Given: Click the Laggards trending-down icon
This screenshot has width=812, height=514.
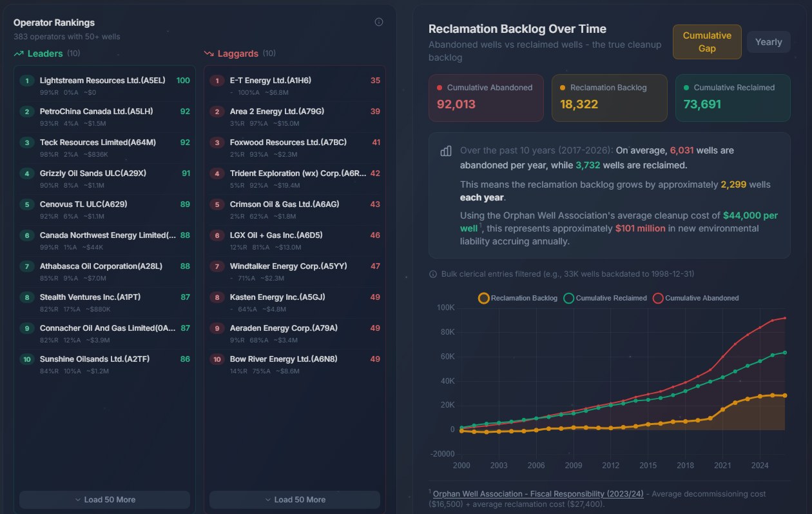Looking at the screenshot, I should coord(209,54).
